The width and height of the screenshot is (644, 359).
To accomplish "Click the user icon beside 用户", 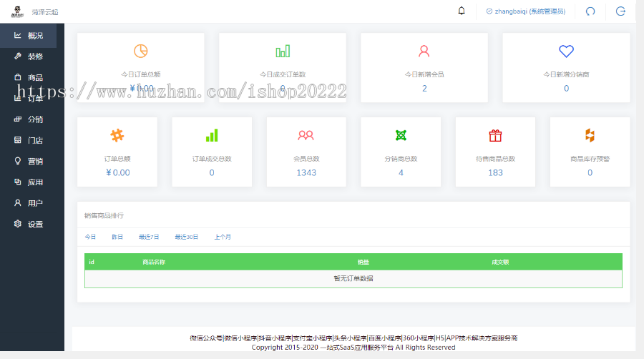I will coord(18,202).
